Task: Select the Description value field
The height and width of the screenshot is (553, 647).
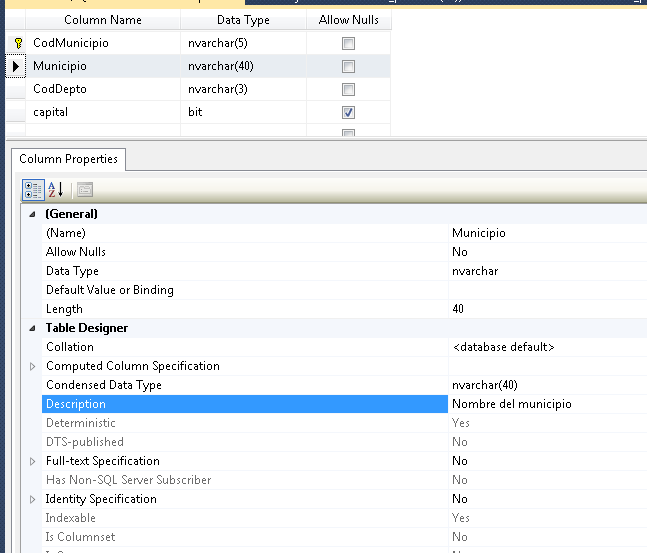Action: pyautogui.click(x=547, y=404)
